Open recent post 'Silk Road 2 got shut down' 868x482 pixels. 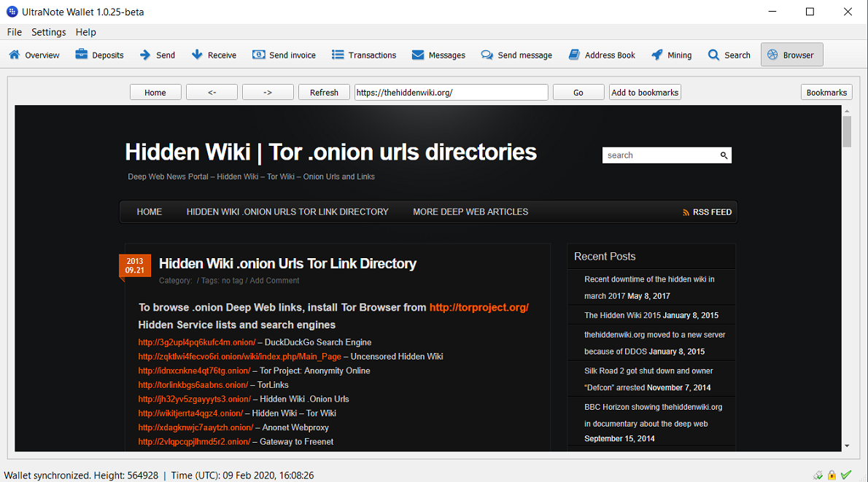[x=648, y=379]
